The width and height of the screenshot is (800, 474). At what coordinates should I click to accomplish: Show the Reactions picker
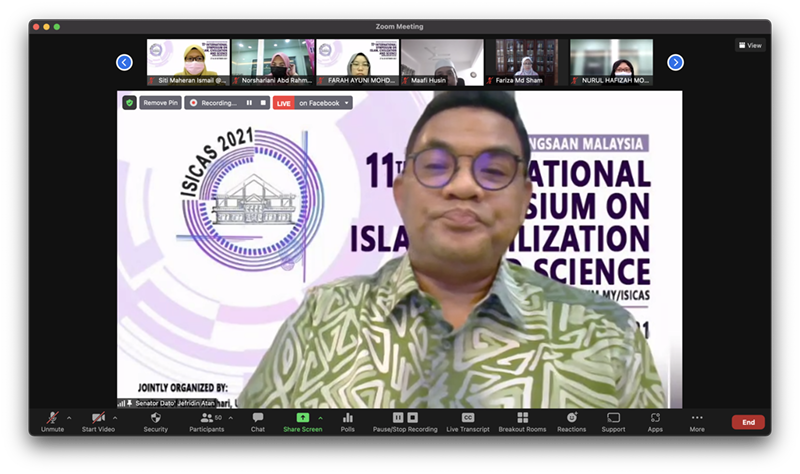(x=572, y=419)
